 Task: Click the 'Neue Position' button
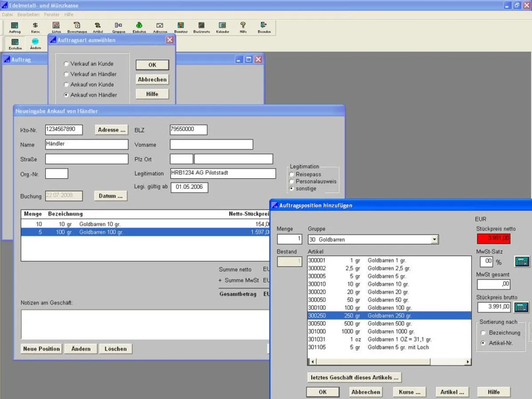click(x=41, y=349)
